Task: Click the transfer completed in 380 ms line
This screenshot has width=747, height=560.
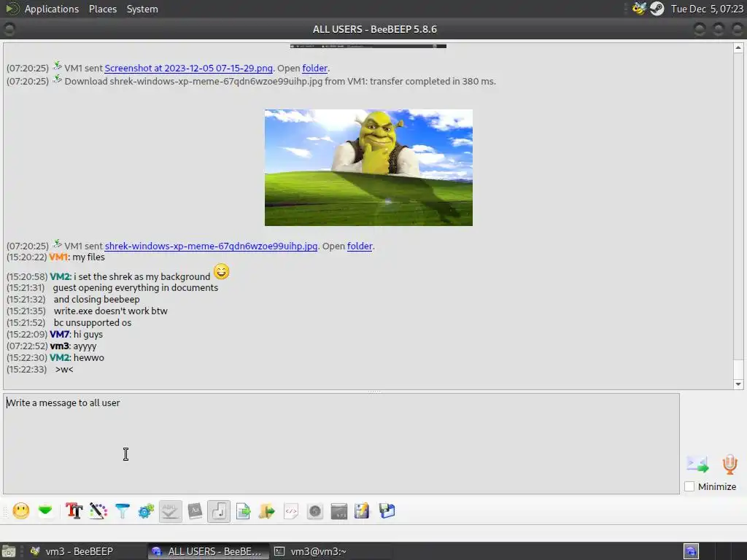Action: [x=280, y=82]
